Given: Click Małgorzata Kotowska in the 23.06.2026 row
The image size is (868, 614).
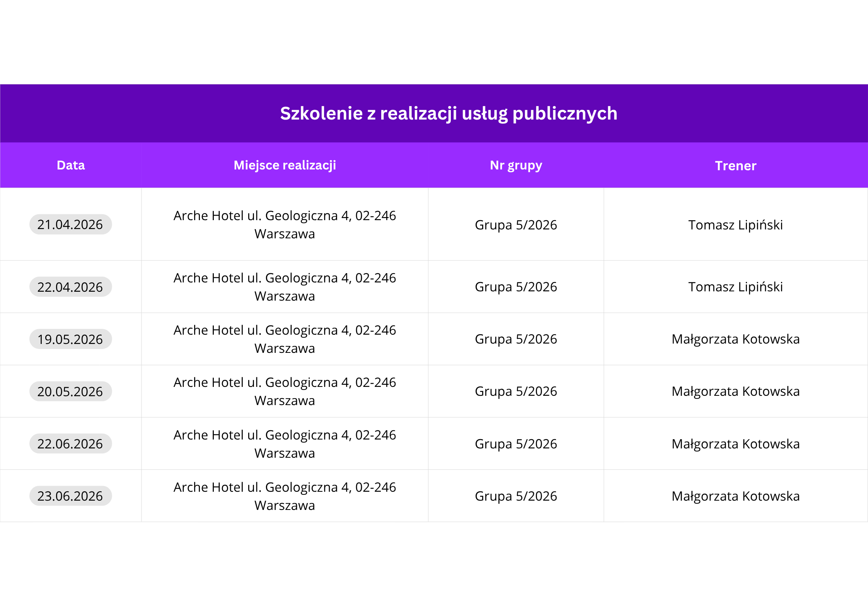Looking at the screenshot, I should pos(735,496).
